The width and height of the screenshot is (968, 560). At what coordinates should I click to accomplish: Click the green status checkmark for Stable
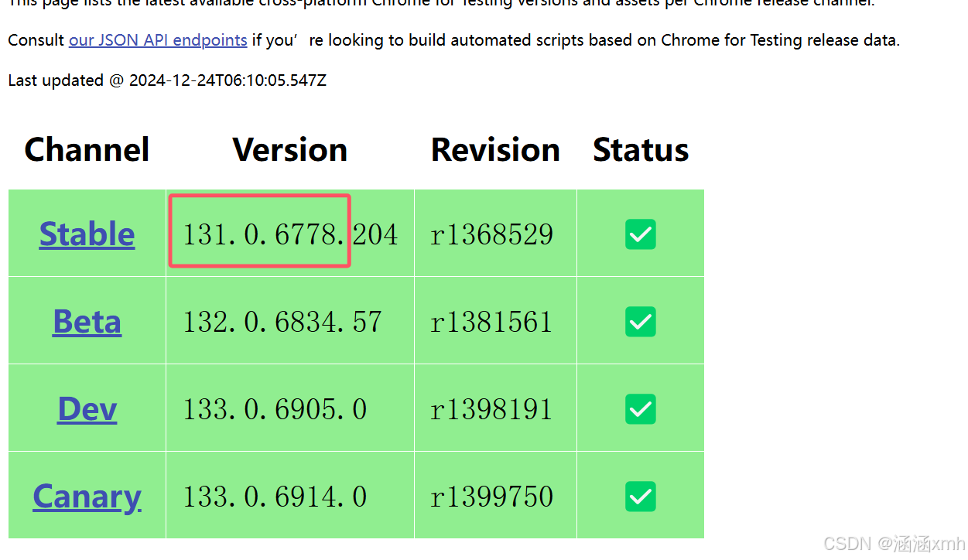[x=641, y=234]
